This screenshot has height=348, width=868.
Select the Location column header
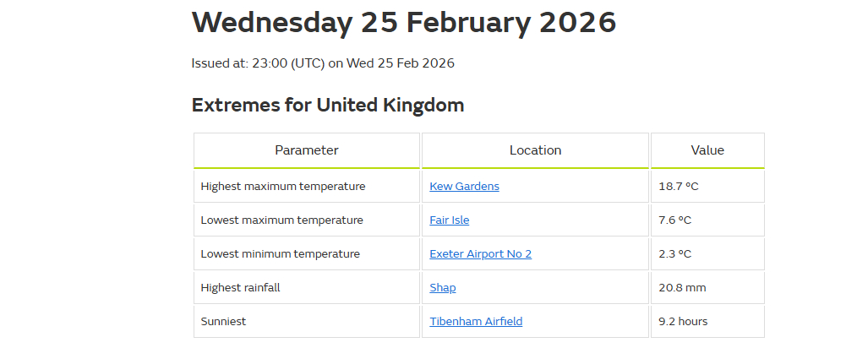tap(535, 150)
